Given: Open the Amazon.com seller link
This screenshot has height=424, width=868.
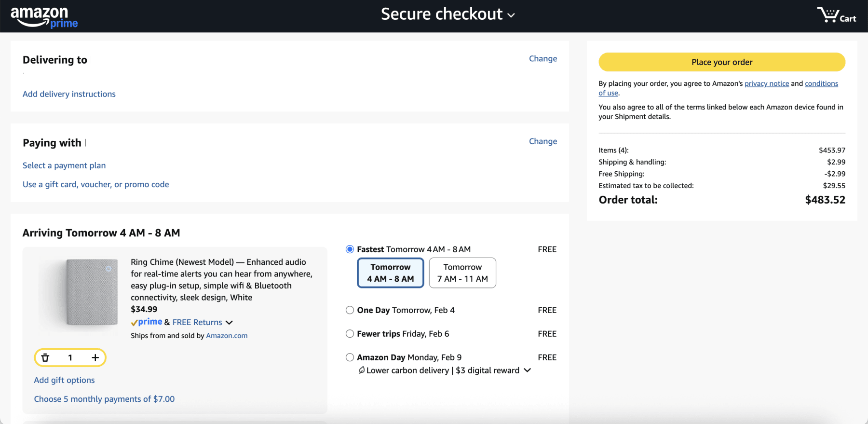Looking at the screenshot, I should (227, 336).
